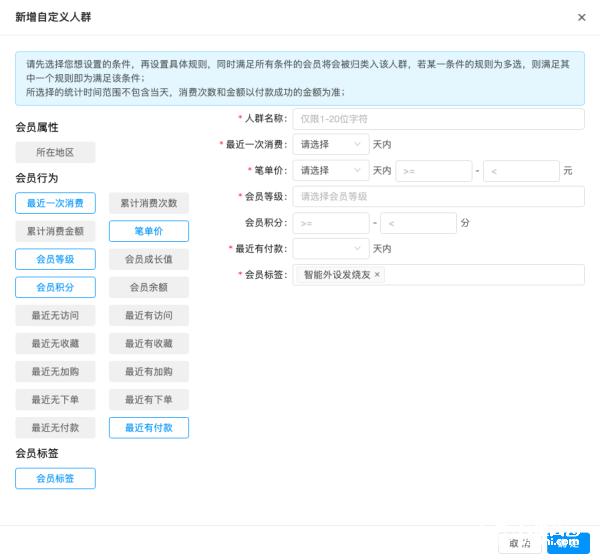Enable the 累计消费次数 condition
The image size is (600, 560).
(148, 203)
